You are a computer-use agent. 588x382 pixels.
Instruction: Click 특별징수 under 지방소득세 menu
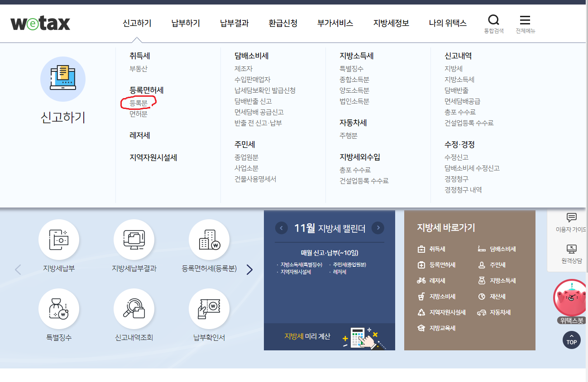click(352, 69)
